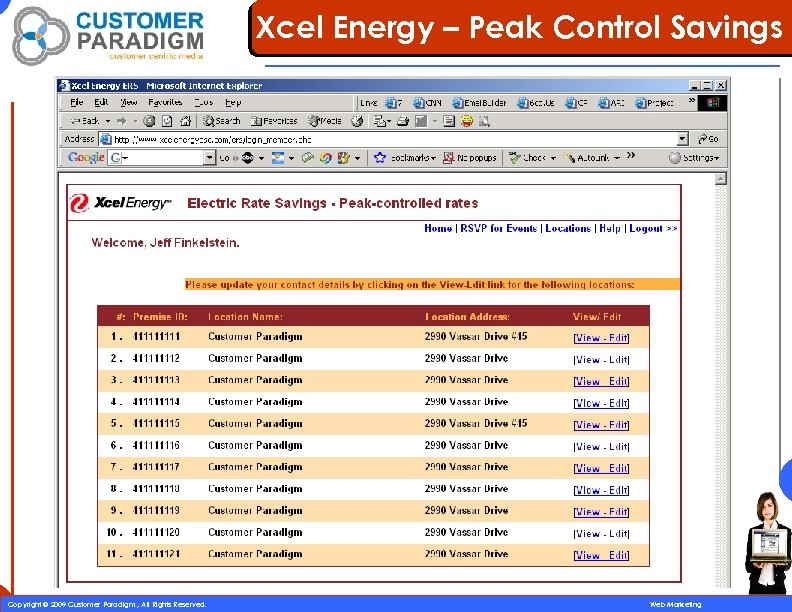Click View - Edit for premise 411111112

click(x=601, y=360)
